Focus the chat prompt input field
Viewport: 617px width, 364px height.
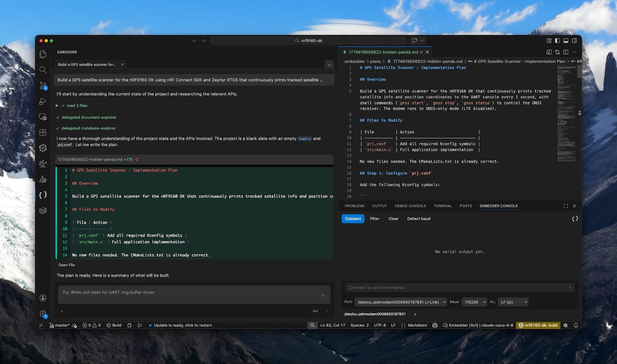195,295
